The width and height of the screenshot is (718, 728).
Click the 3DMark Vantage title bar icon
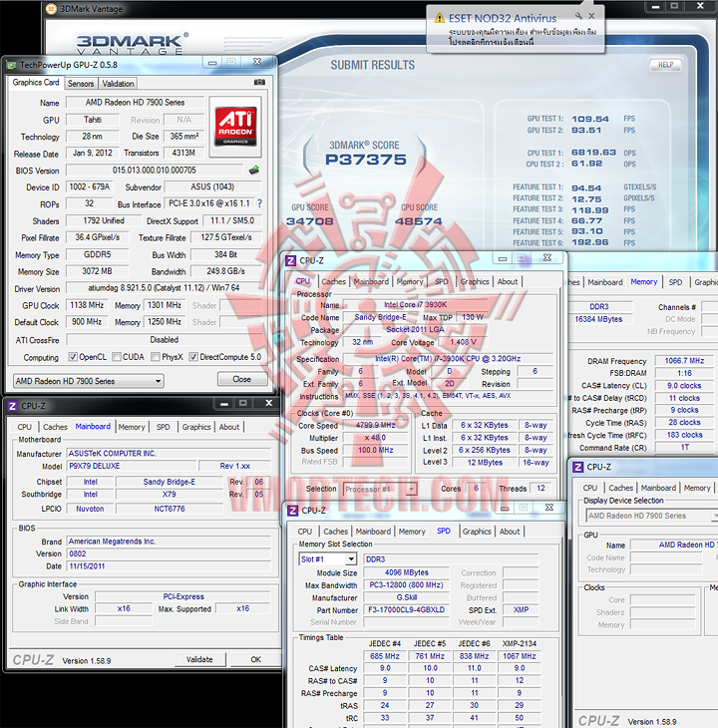pos(52,8)
